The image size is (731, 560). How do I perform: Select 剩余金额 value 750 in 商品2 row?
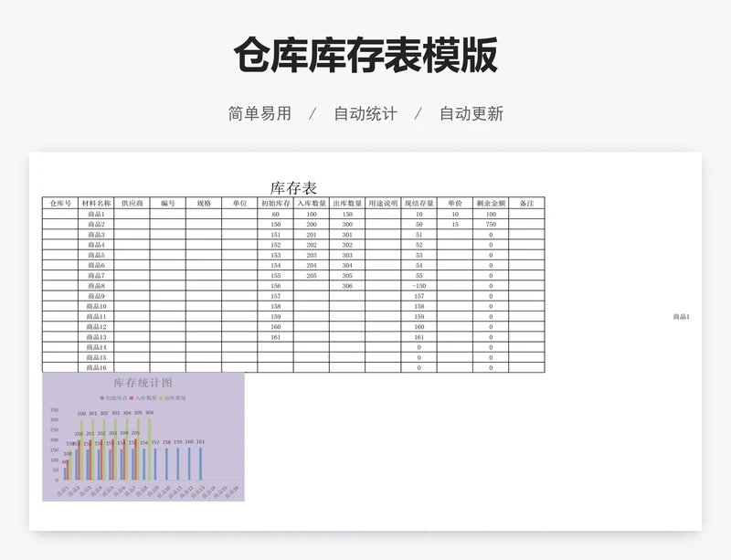pos(491,225)
